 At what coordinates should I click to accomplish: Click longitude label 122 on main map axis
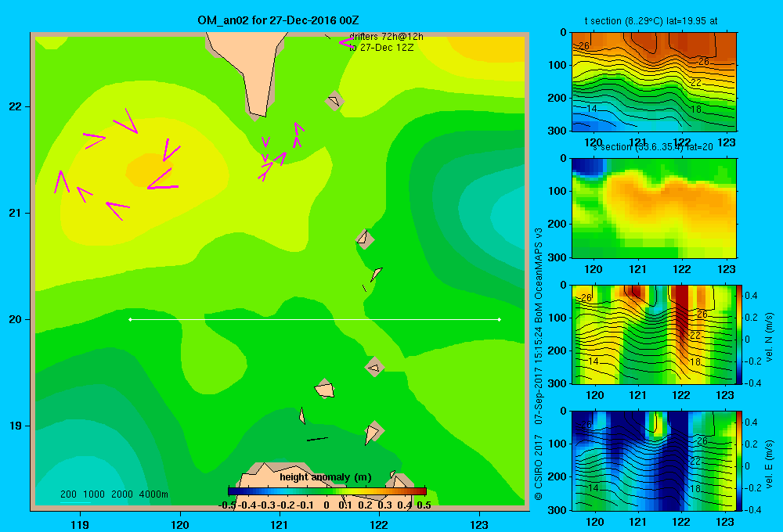pyautogui.click(x=379, y=524)
